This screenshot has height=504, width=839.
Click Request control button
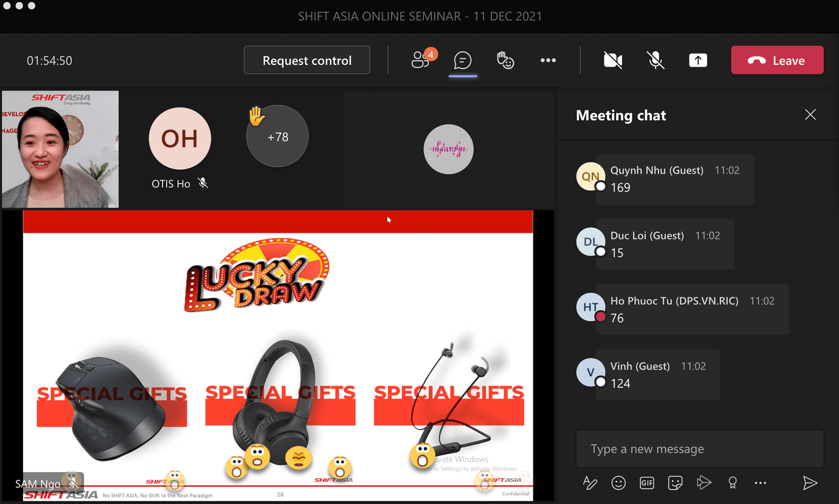tap(307, 60)
